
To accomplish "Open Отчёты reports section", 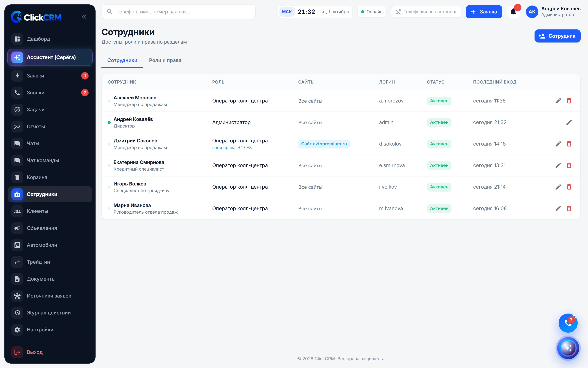I will coord(50,127).
